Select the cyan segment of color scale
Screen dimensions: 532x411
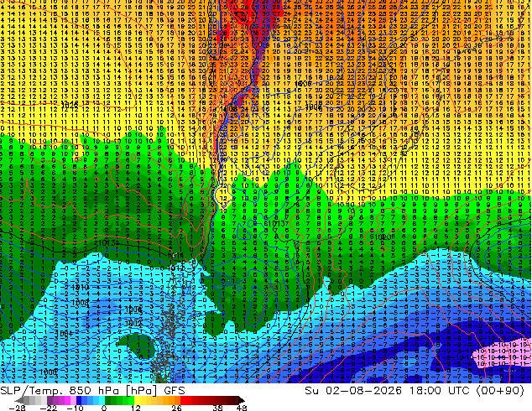pyautogui.click(x=101, y=400)
